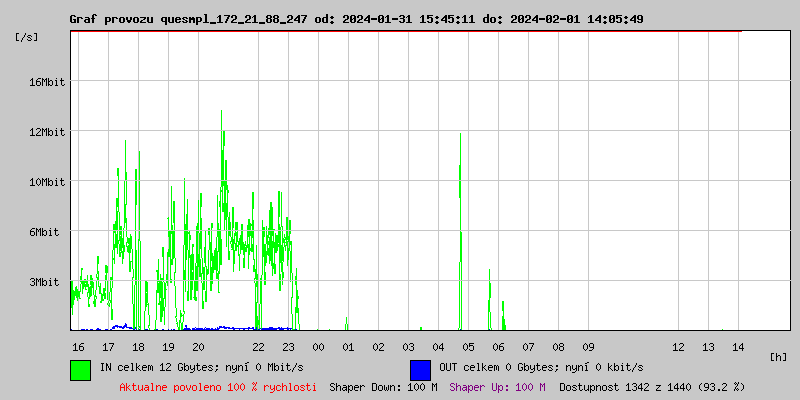Select the 12Mbit y-axis label

(46, 132)
